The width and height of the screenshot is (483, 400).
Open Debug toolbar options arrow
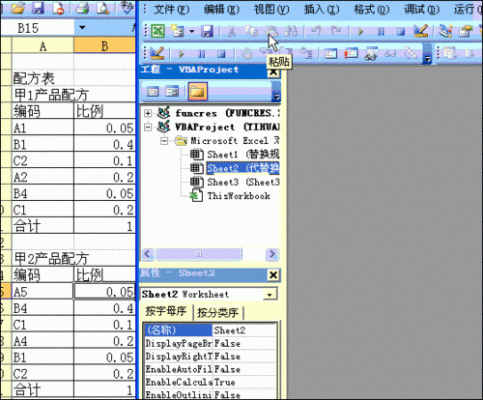[x=427, y=54]
